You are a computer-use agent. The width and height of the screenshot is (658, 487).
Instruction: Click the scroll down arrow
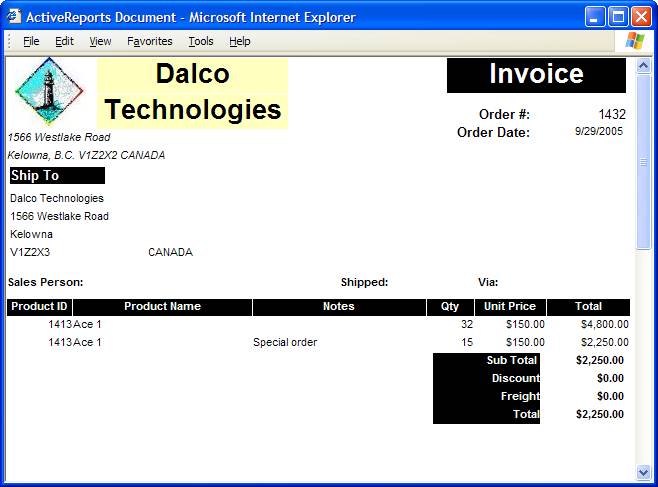(643, 472)
